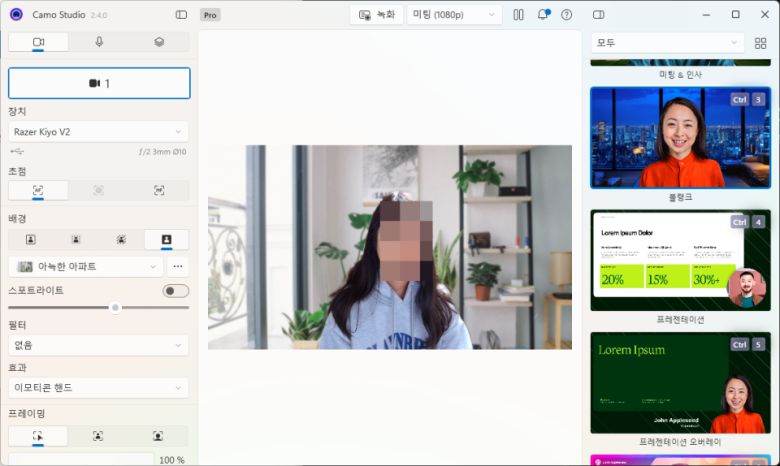
Task: Open the 모두 category dropdown
Action: pyautogui.click(x=668, y=43)
